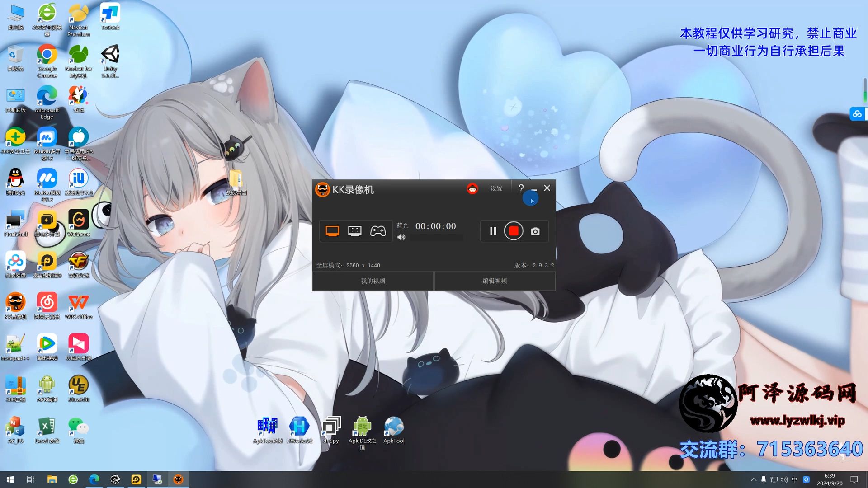Open 微信 WeChat desktop icon

(x=79, y=431)
